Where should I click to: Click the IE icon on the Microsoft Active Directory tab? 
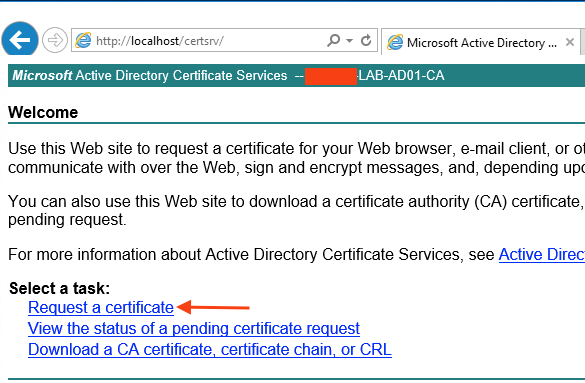point(395,42)
